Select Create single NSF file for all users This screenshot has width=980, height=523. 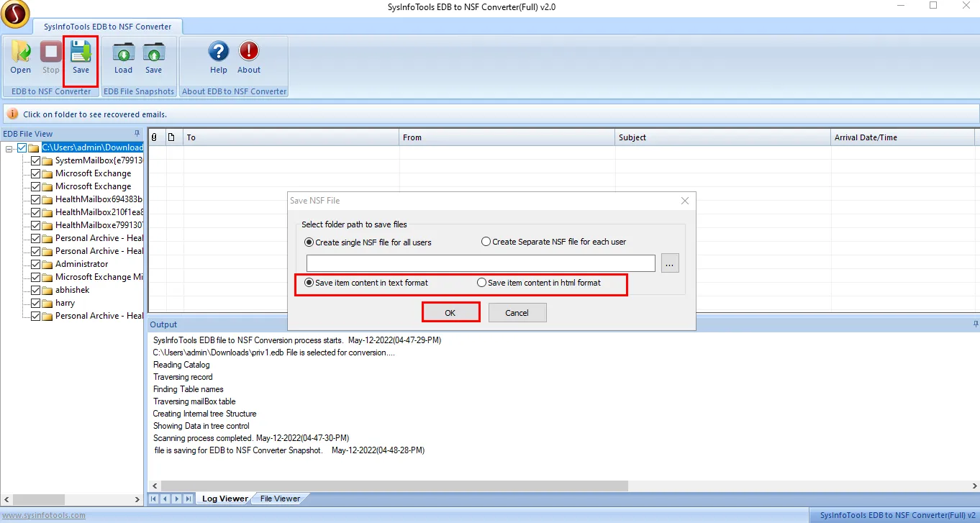click(x=368, y=242)
